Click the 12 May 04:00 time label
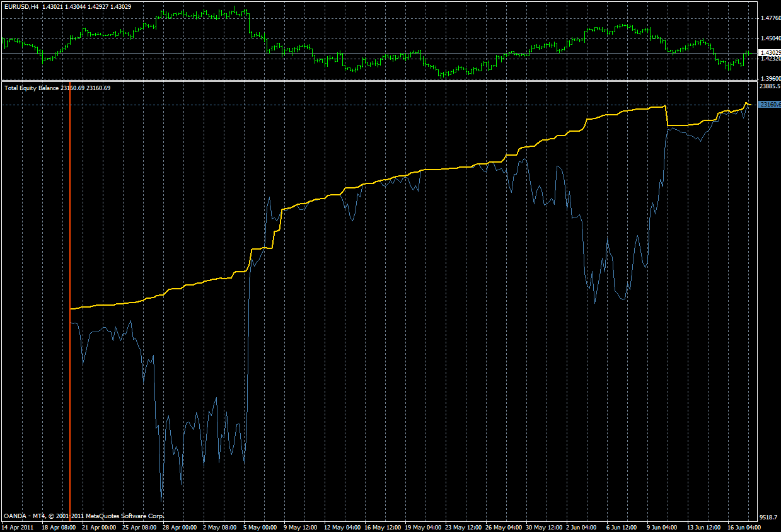The width and height of the screenshot is (781, 532). pos(342,527)
